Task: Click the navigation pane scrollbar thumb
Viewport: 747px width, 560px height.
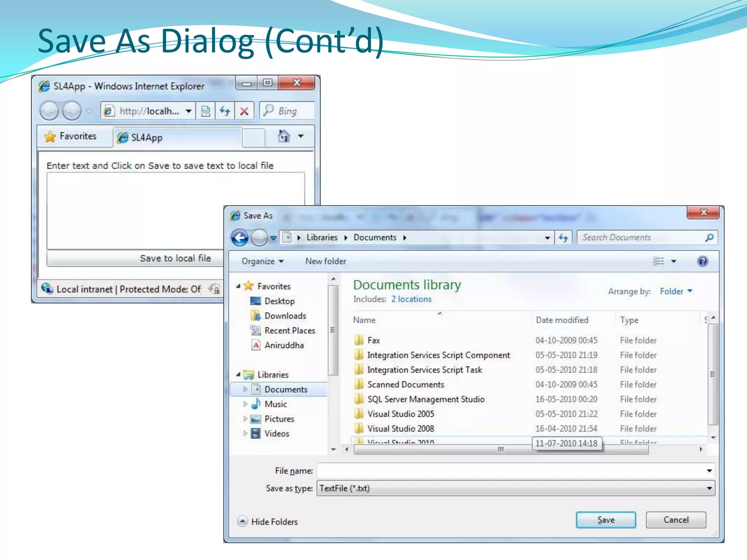Action: [x=332, y=330]
